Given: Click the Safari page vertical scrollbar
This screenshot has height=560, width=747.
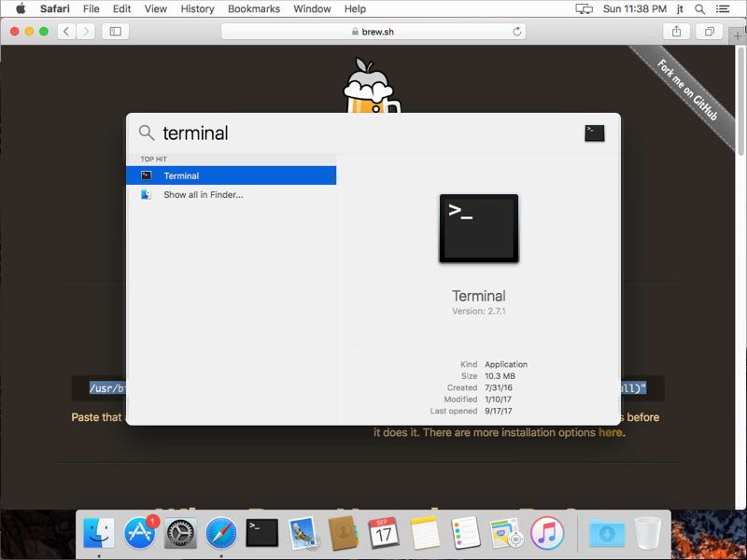Looking at the screenshot, I should 740,101.
